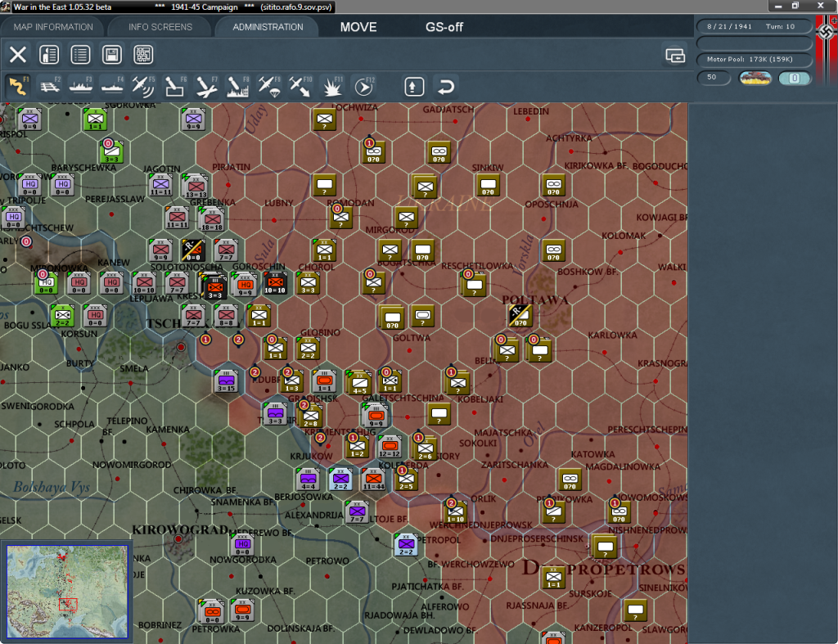
Task: Select the unit labeled 8=8
Action: point(226,315)
